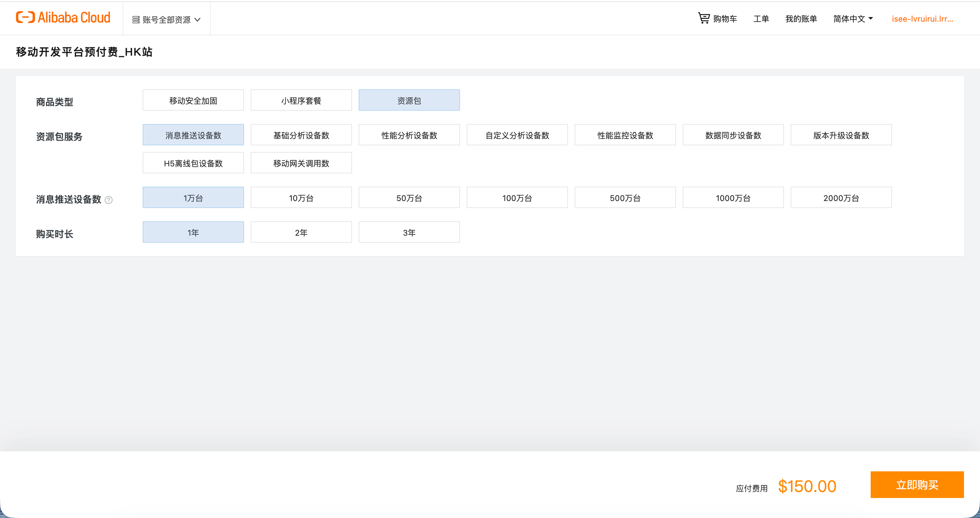Click the Alibaba Cloud logo
Screen dimensions: 980x518
[x=63, y=17]
